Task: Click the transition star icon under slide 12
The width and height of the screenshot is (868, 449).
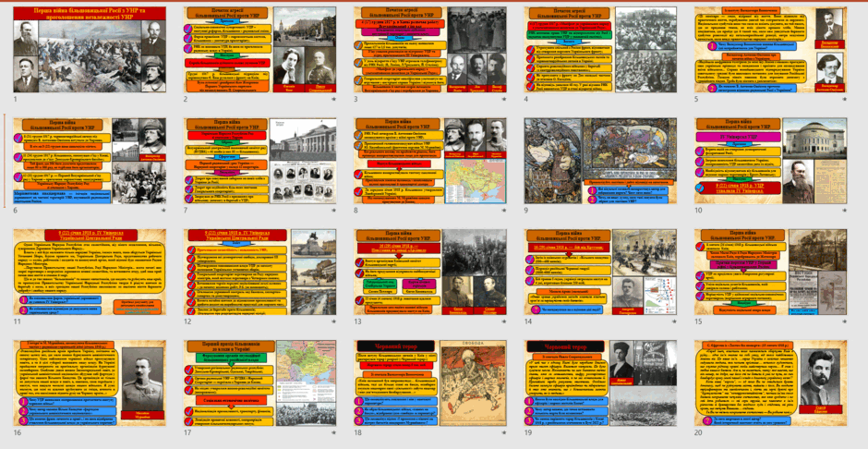Action: [x=333, y=322]
